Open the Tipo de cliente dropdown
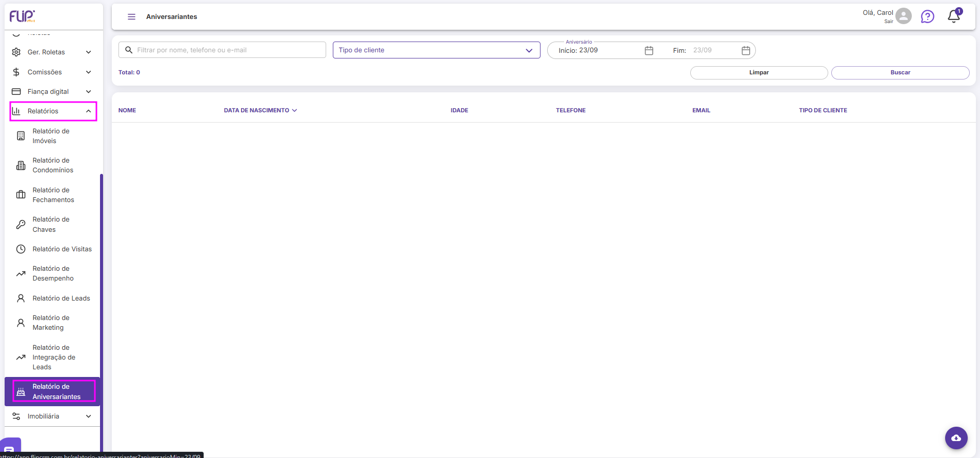This screenshot has height=458, width=980. point(436,50)
